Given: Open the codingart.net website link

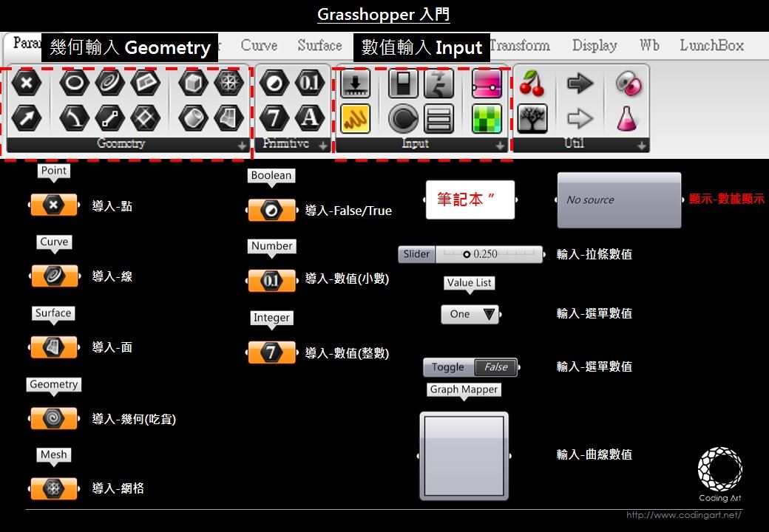Looking at the screenshot, I should (683, 515).
